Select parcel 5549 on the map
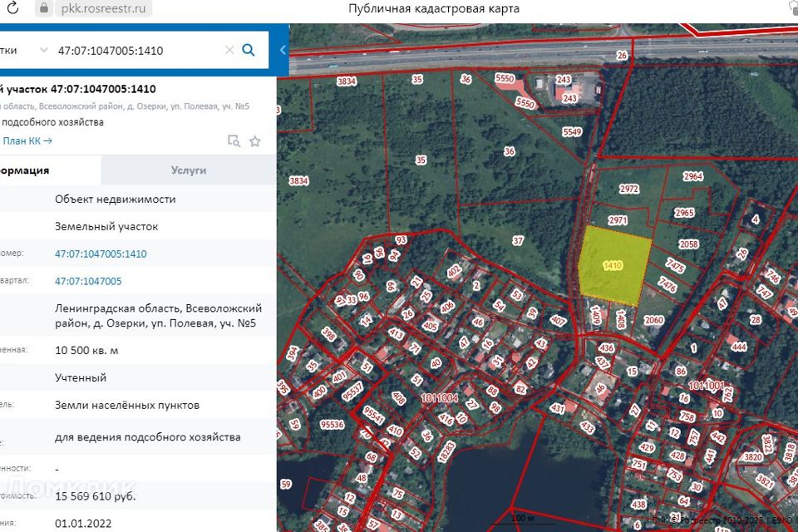 coord(572,132)
